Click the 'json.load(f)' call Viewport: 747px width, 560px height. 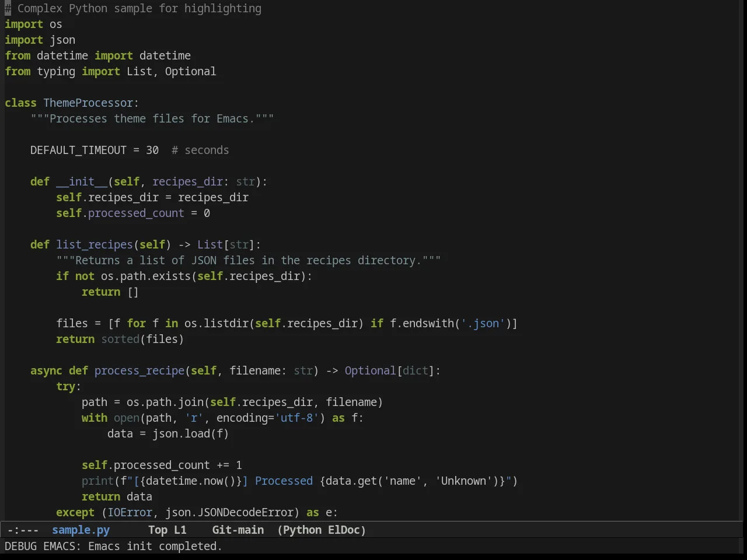pos(191,433)
